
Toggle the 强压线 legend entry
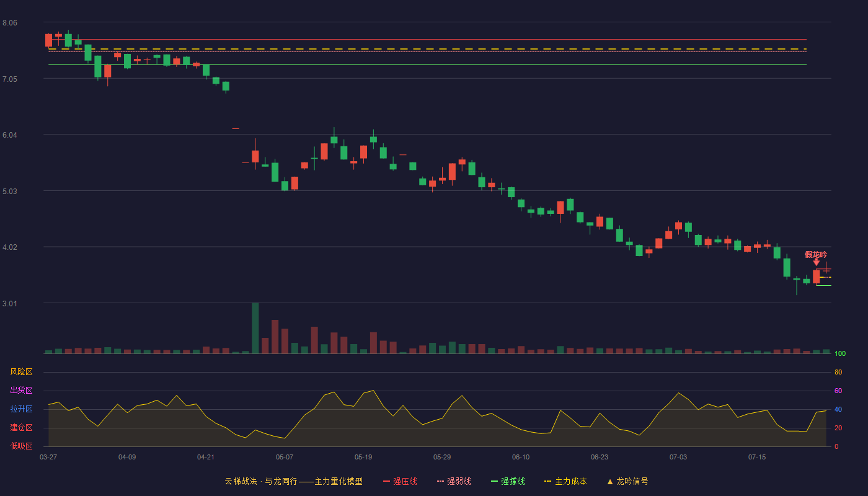(x=400, y=481)
